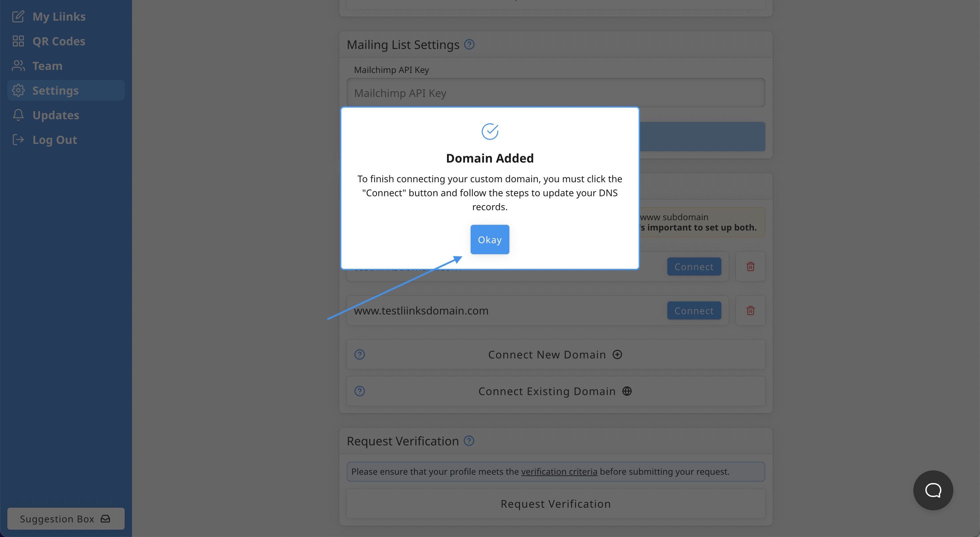The height and width of the screenshot is (537, 980).
Task: Focus the Mailchimp API Key field
Action: point(555,93)
